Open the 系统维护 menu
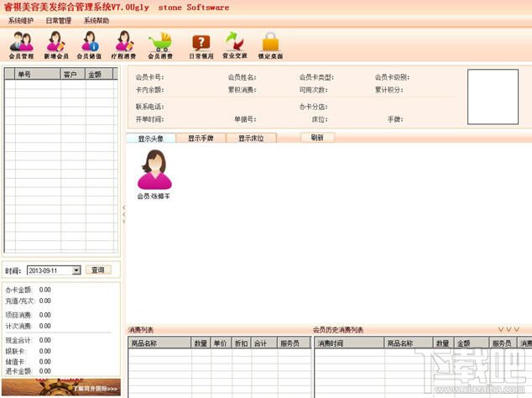The width and height of the screenshot is (532, 398). point(21,21)
